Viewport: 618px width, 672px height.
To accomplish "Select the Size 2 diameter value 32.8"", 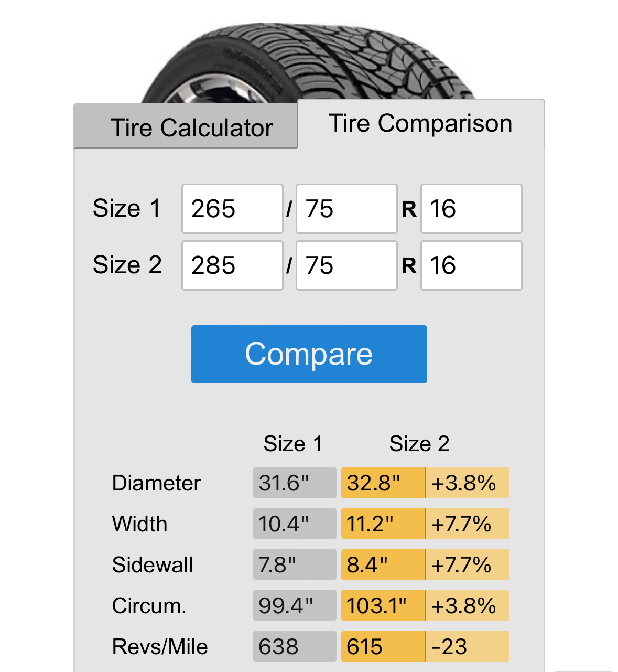I will coord(383,483).
